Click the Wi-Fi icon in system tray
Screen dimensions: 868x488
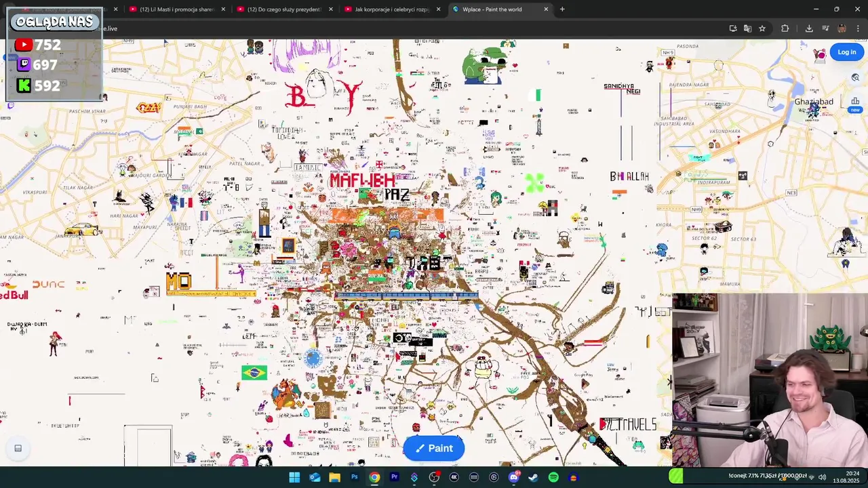[810, 477]
